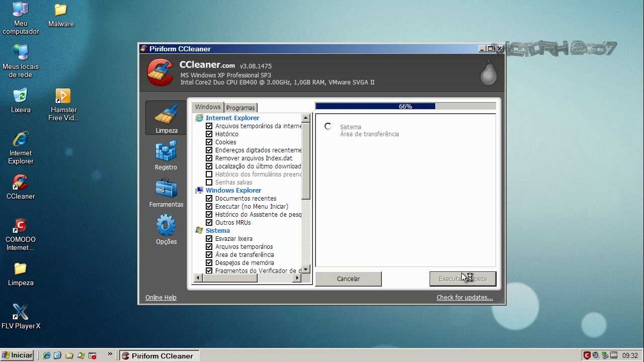Toggle Área de transferência checkbox
The image size is (644, 362).
(x=209, y=255)
